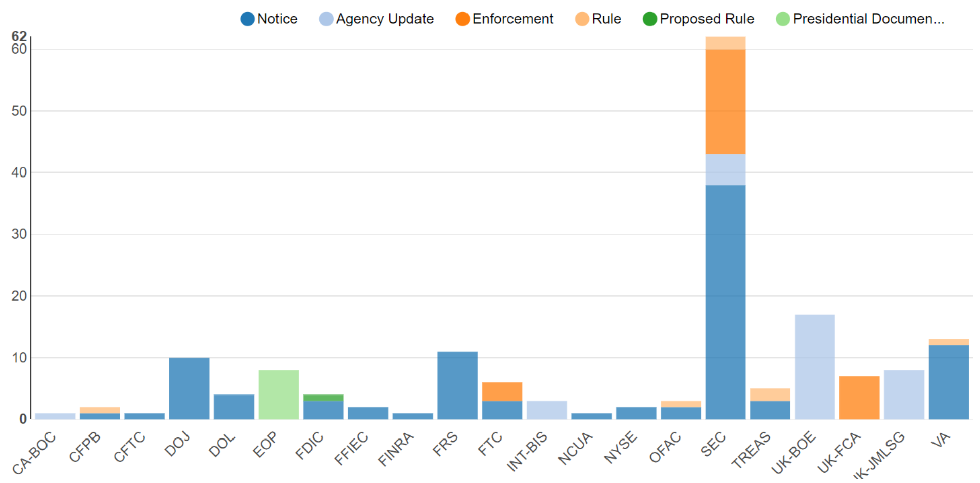Click the Proposed Rule legend label

707,19
